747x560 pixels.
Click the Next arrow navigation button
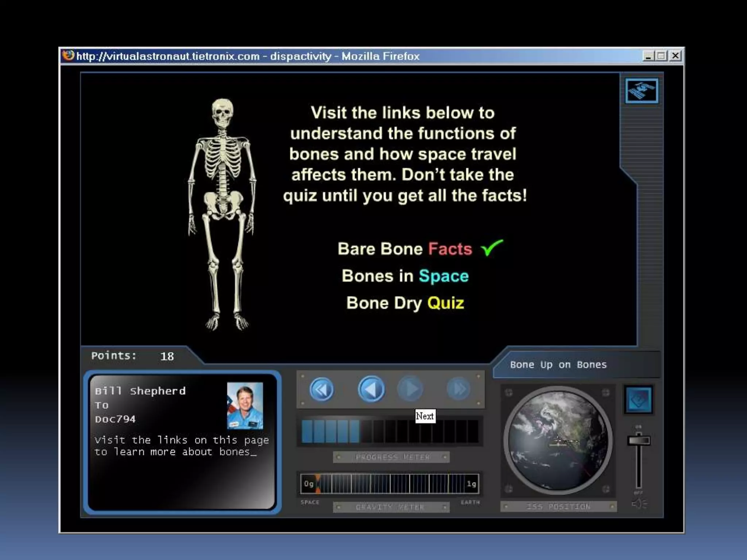click(410, 389)
